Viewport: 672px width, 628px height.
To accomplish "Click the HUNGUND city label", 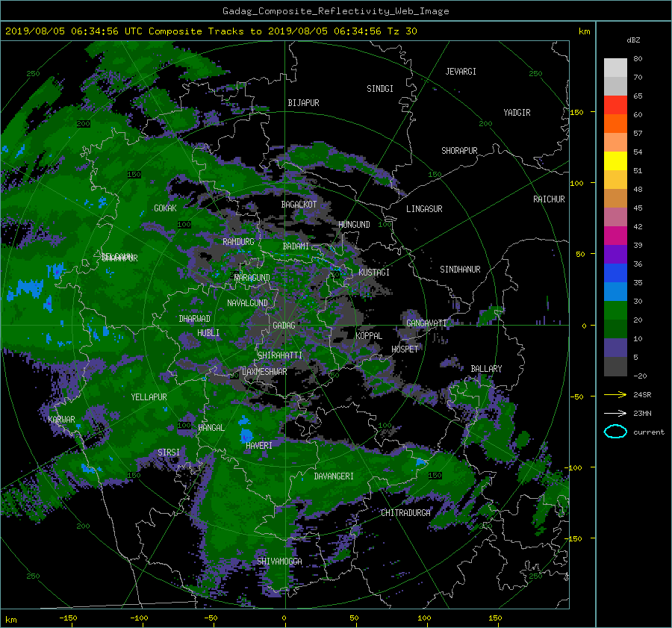I will click(354, 225).
